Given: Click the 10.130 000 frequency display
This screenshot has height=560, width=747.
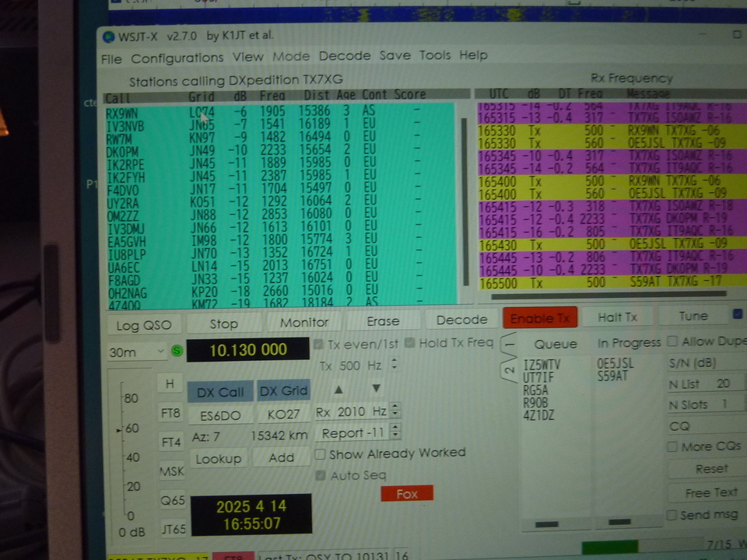Looking at the screenshot, I should 247,350.
